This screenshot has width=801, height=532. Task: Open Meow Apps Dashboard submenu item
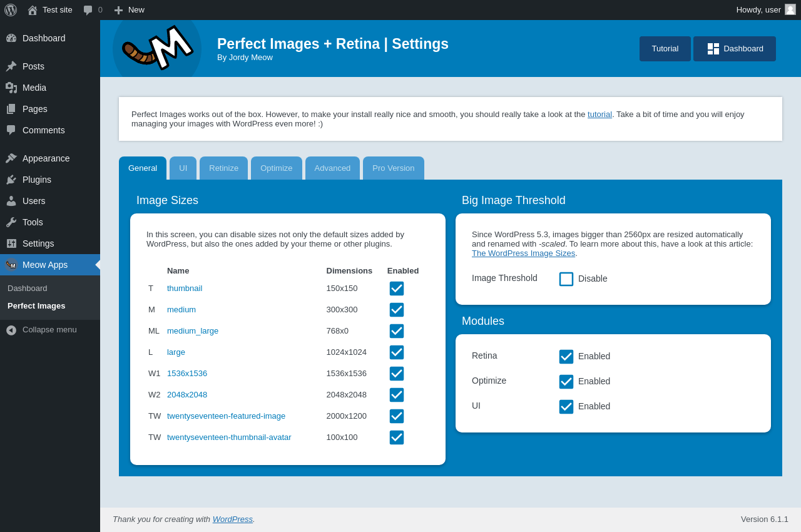point(50,289)
